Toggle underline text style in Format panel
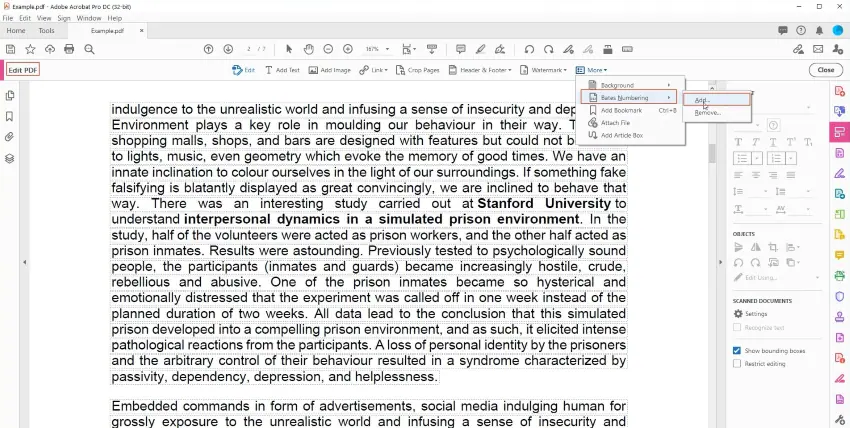 pos(773,142)
